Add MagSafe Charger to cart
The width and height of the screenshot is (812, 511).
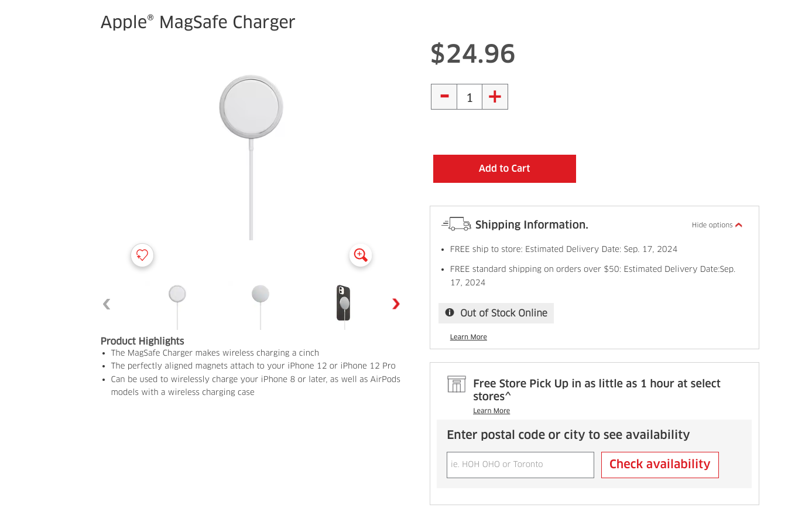[x=505, y=169]
